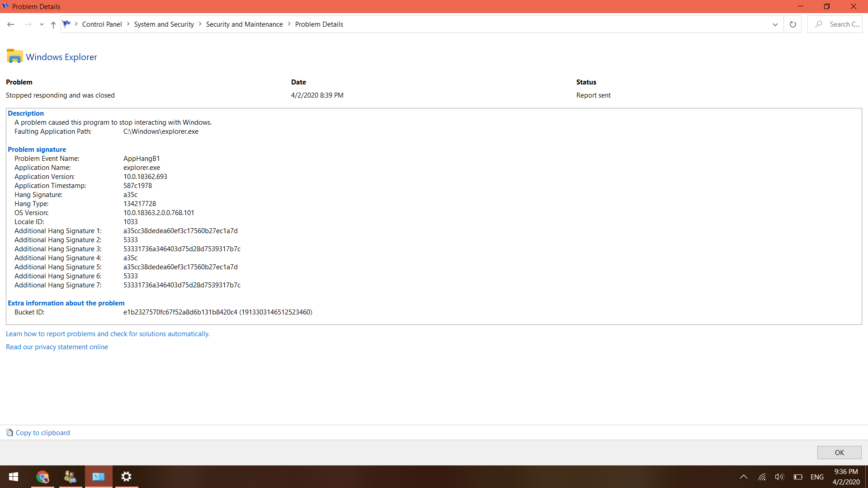
Task: Click the Report sent status text
Action: [594, 95]
